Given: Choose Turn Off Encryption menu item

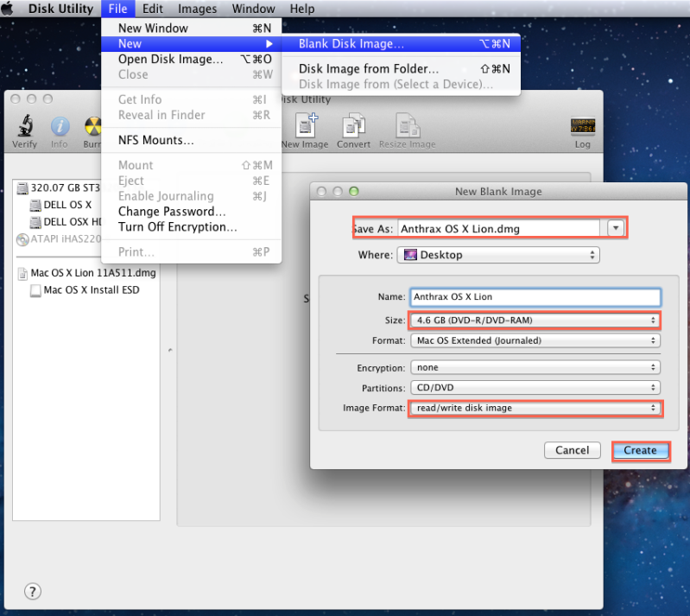Looking at the screenshot, I should point(192,226).
